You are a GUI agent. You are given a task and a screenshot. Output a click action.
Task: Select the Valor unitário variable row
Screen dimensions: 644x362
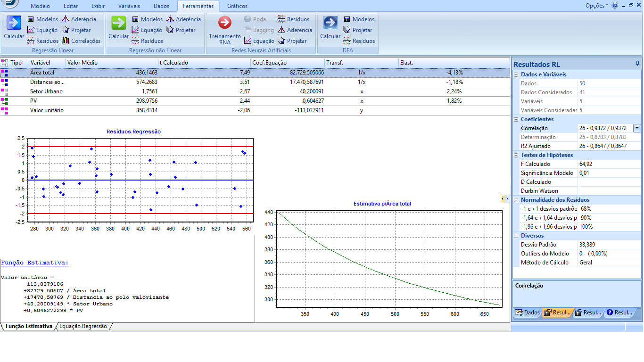coord(255,110)
